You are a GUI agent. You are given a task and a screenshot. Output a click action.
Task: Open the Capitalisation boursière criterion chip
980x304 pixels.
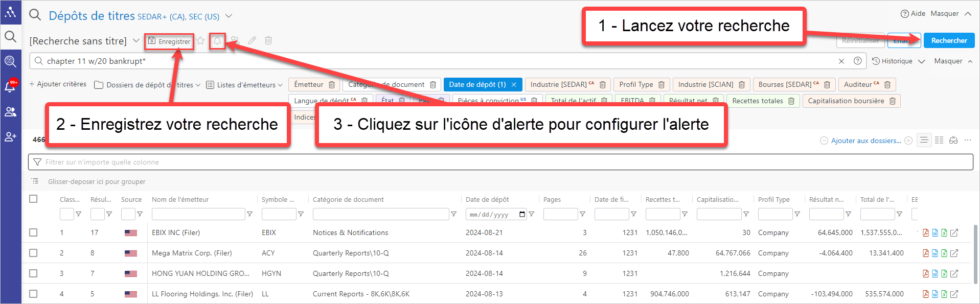pyautogui.click(x=846, y=101)
